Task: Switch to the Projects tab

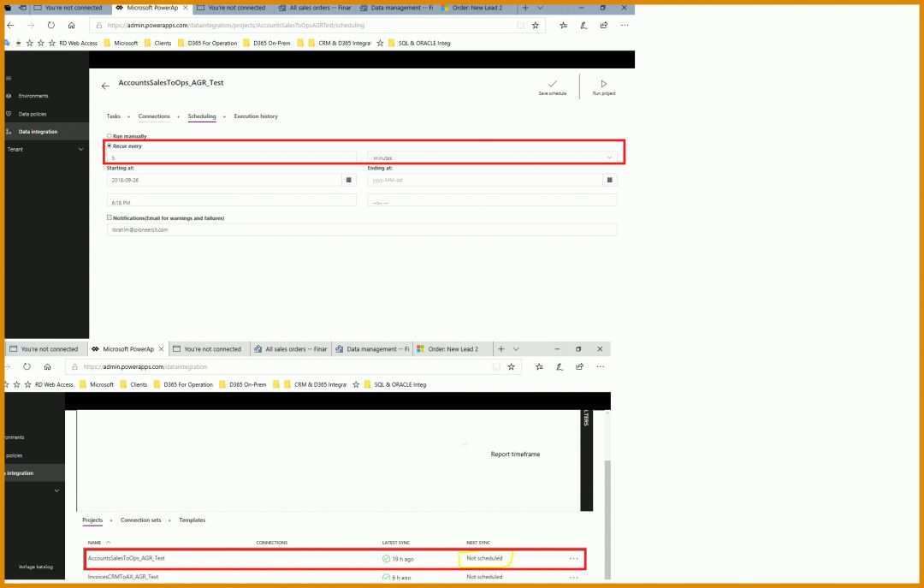Action: click(x=92, y=520)
